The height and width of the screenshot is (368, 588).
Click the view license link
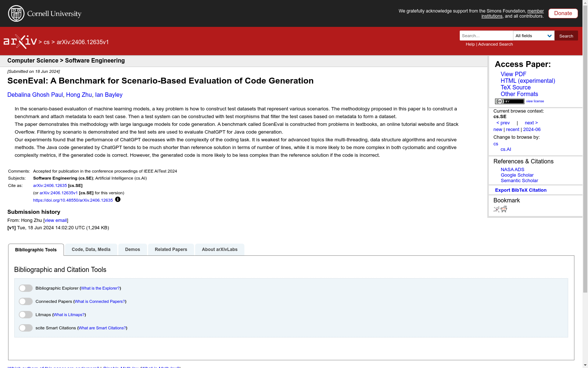[x=535, y=101]
